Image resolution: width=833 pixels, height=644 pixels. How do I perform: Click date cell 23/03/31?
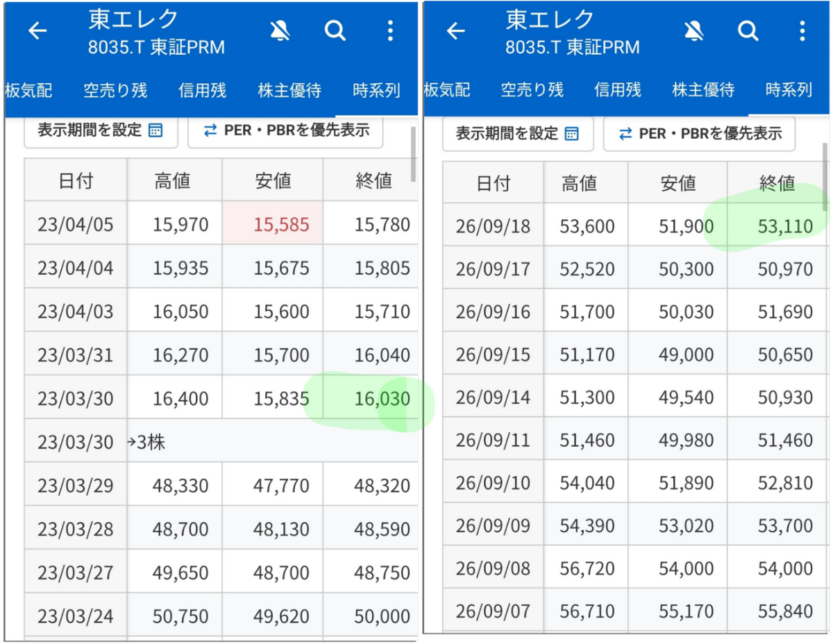pos(76,355)
